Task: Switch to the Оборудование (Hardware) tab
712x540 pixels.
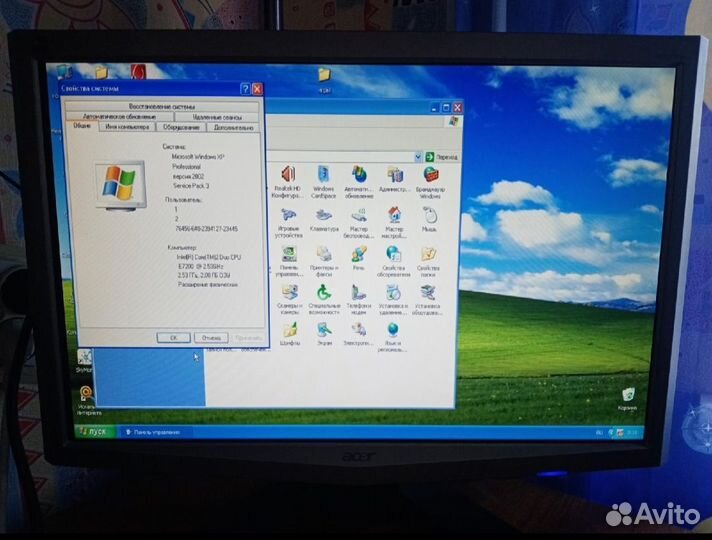Action: (x=181, y=127)
